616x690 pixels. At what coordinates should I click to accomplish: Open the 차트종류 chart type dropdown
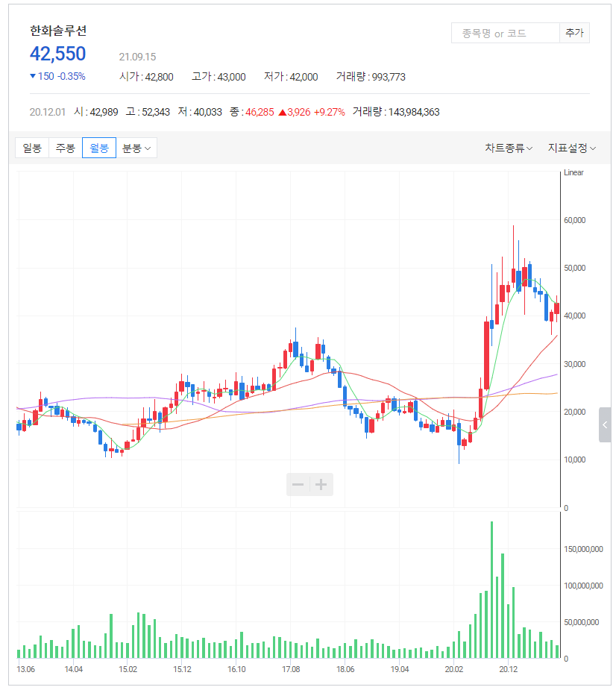509,148
